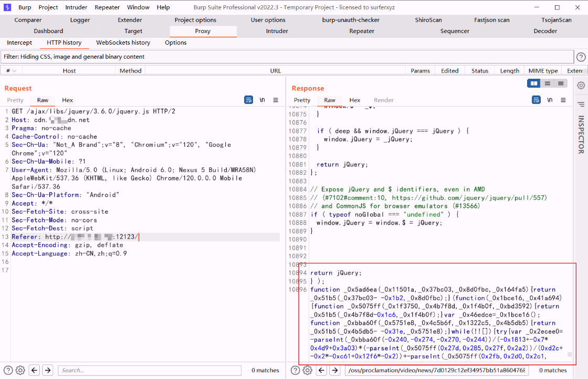
Task: Go to previous match in response search
Action: click(321, 371)
